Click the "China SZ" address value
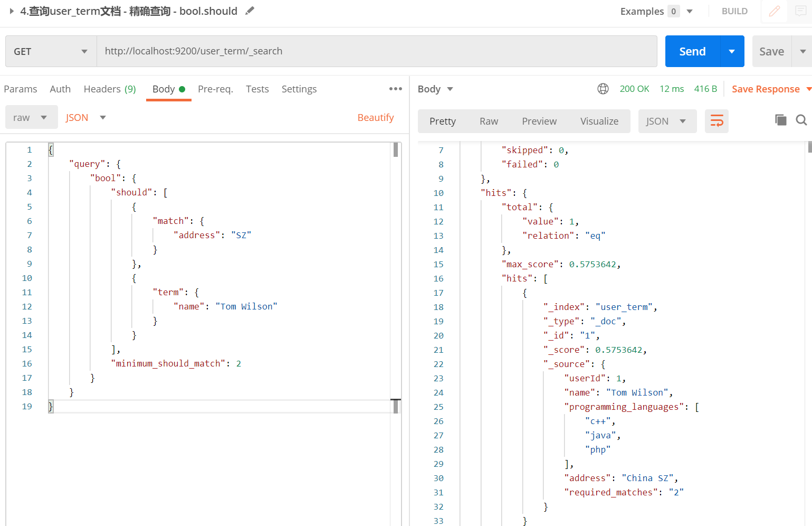Viewport: 812px width, 526px height. click(x=647, y=478)
